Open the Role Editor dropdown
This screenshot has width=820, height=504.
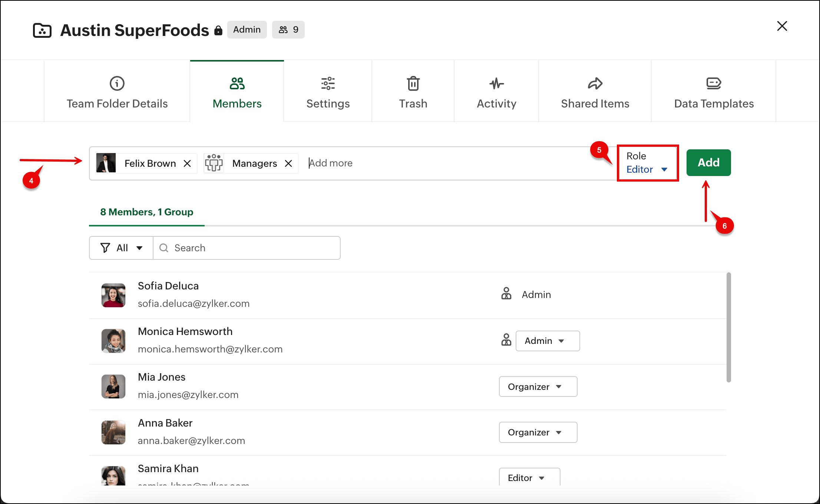(647, 169)
